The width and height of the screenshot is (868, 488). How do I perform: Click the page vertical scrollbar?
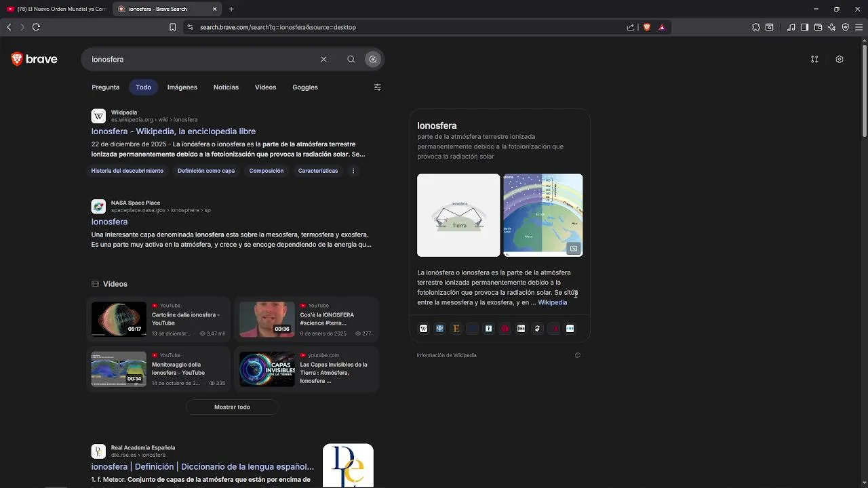(864, 91)
